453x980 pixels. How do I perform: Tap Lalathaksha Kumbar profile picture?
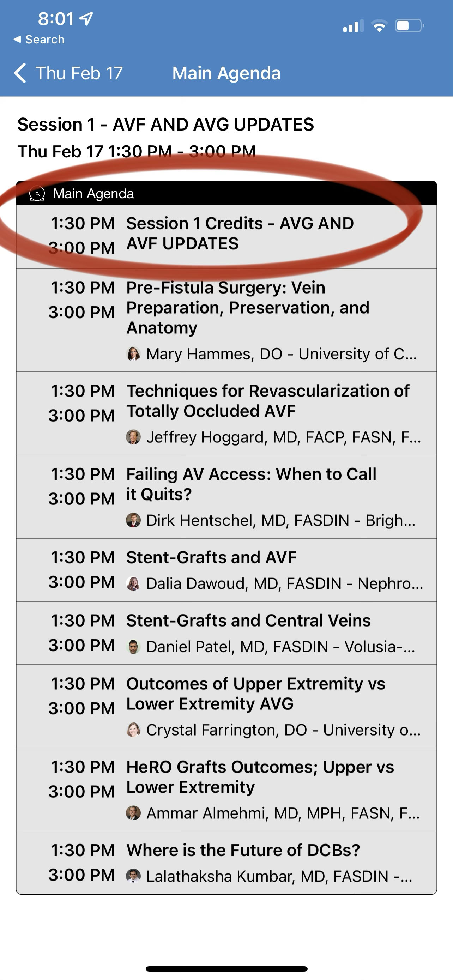[x=133, y=876]
